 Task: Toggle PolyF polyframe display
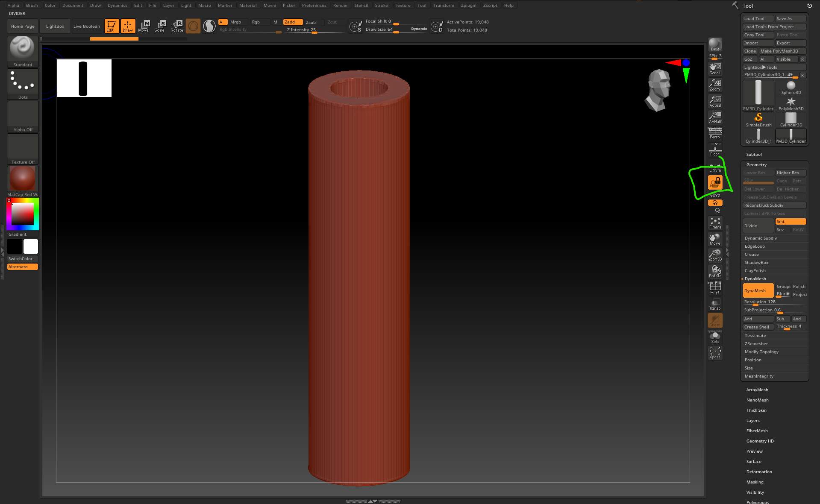(x=715, y=288)
